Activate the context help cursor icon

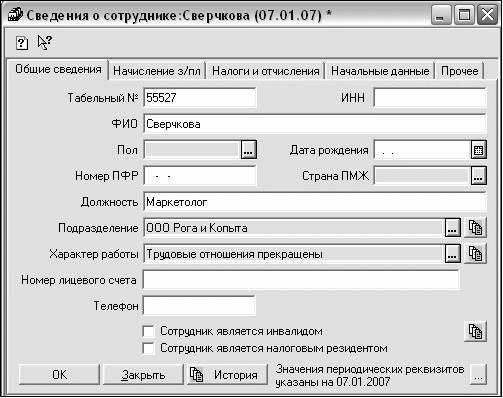pos(45,43)
